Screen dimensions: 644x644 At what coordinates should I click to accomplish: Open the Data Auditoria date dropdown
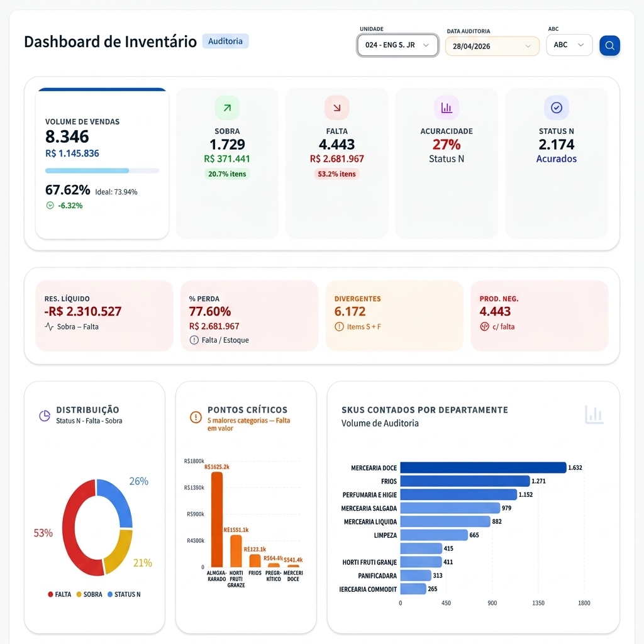point(492,47)
